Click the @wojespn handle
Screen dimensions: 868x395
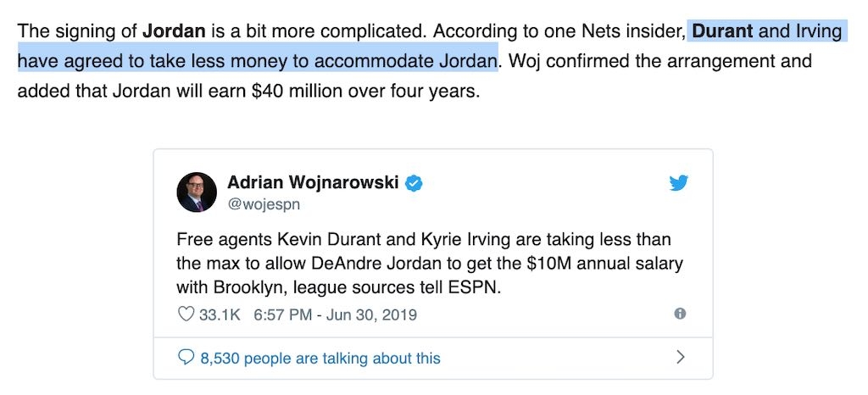pyautogui.click(x=264, y=204)
